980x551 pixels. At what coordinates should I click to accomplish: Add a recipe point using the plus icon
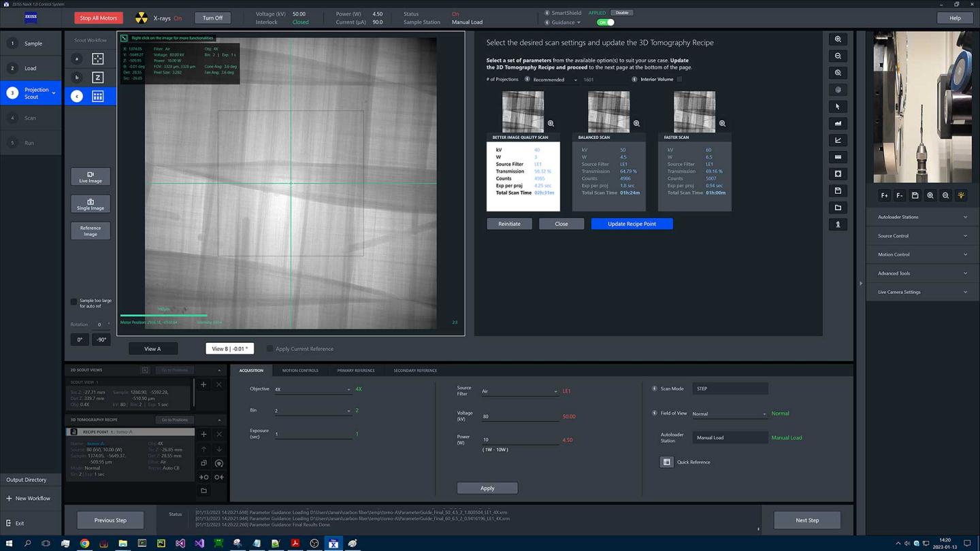click(203, 434)
